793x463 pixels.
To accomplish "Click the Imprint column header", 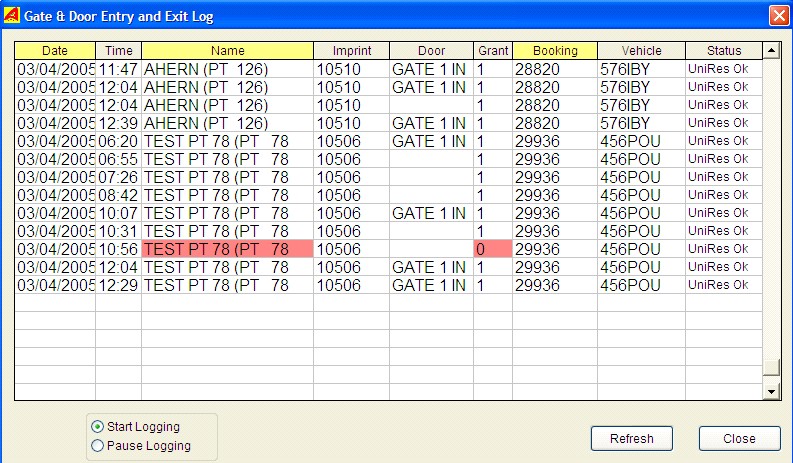I will [x=351, y=51].
